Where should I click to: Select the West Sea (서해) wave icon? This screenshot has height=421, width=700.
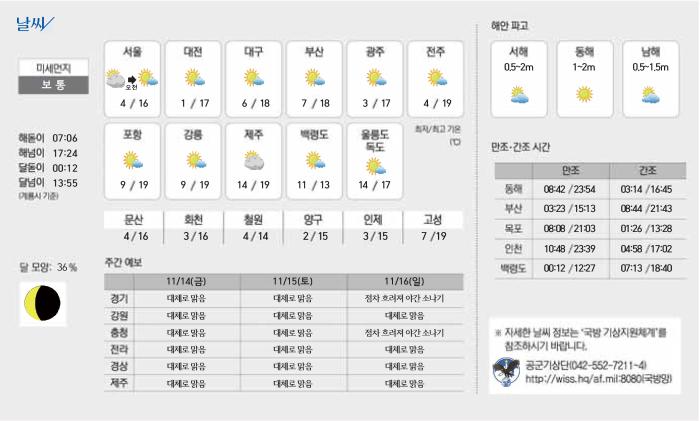[519, 94]
